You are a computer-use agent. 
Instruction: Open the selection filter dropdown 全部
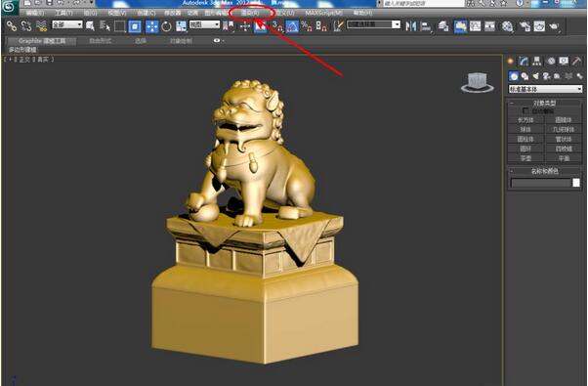point(67,24)
